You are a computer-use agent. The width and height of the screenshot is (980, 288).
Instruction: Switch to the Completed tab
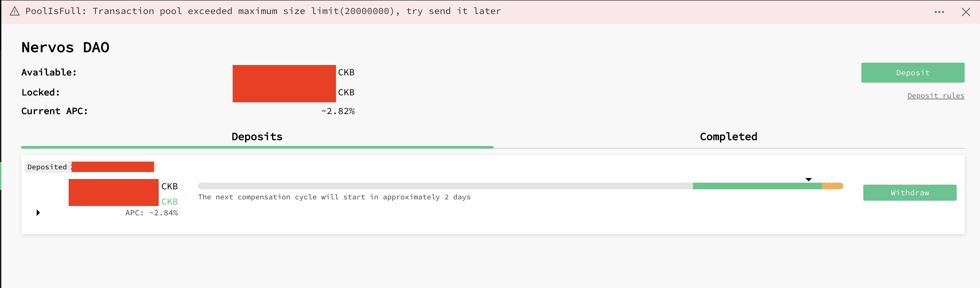tap(728, 136)
